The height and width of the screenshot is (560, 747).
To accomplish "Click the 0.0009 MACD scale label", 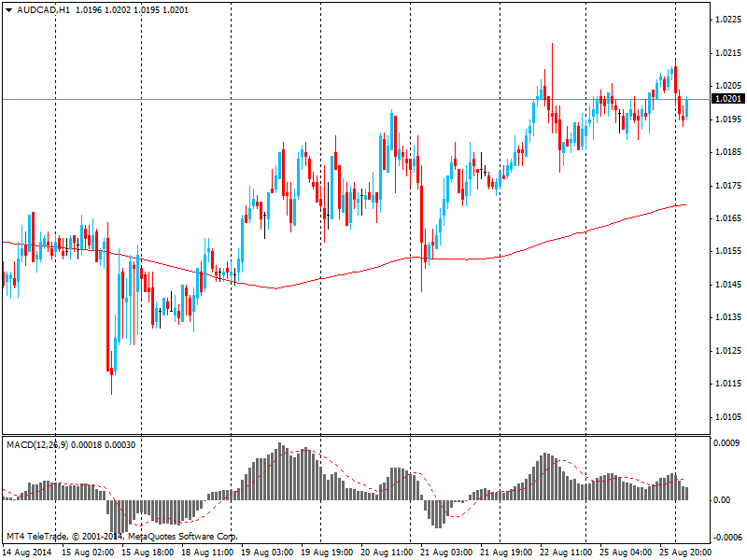I will [727, 444].
